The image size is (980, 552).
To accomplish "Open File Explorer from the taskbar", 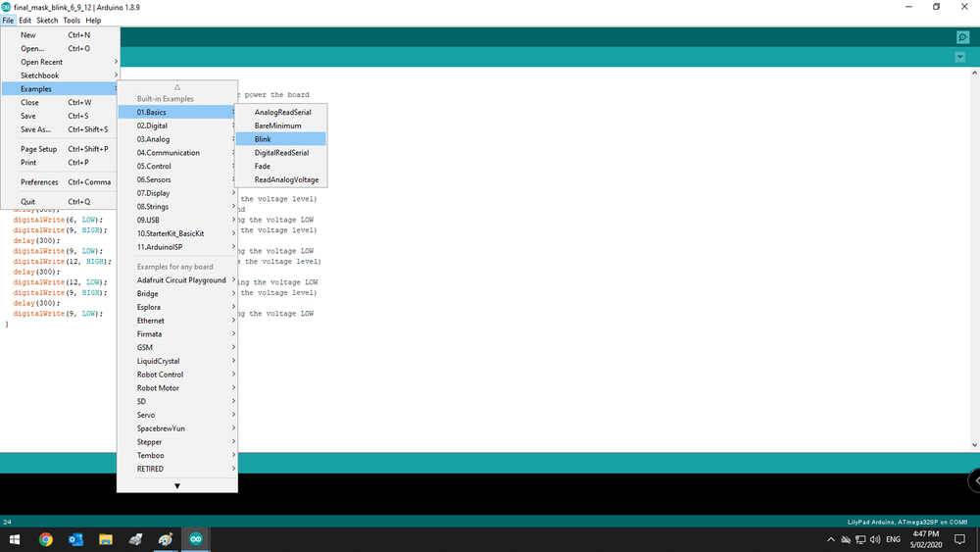I will point(106,539).
